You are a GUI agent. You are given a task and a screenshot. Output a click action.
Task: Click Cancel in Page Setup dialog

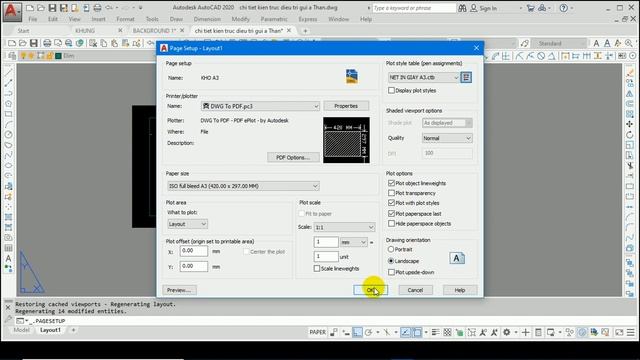pos(415,290)
